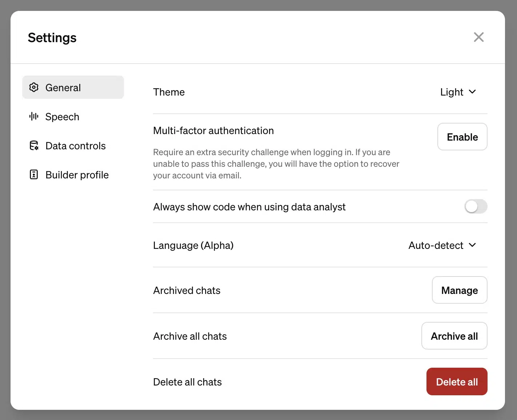Click Archive all to archive every chat

click(x=454, y=336)
